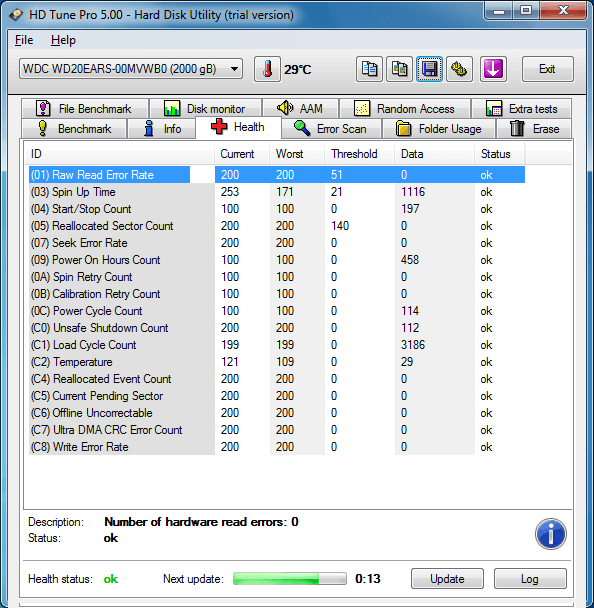Click the thermometer temperature icon
Image resolution: width=594 pixels, height=608 pixels.
(x=267, y=69)
